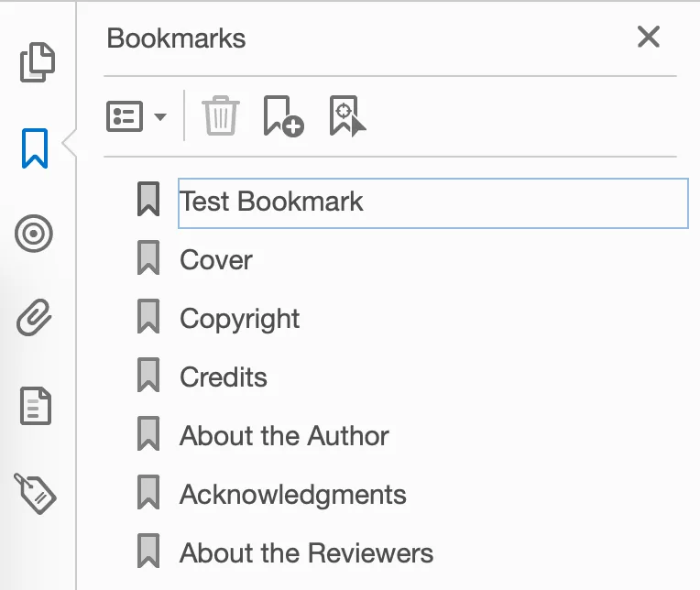Find current bookmark with target cursor icon

[348, 116]
